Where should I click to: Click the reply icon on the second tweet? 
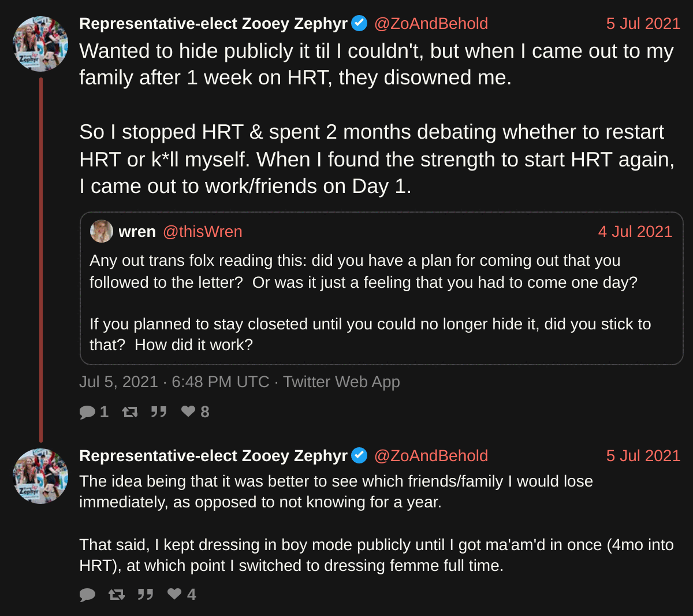pyautogui.click(x=88, y=595)
